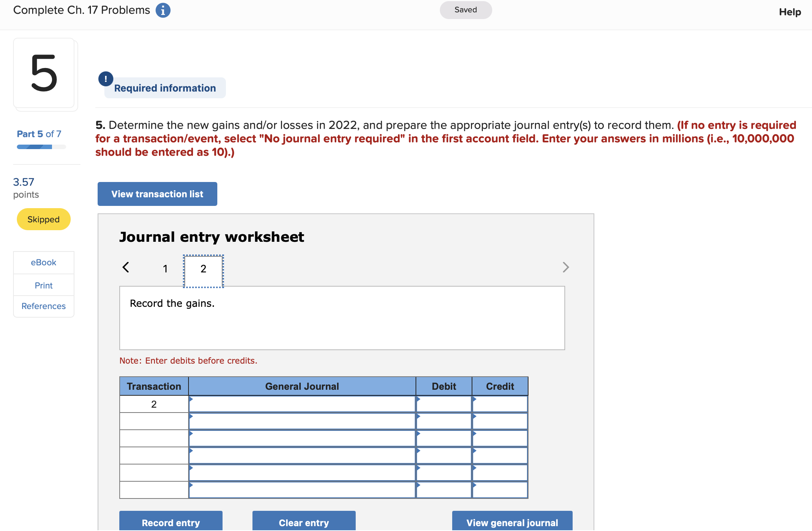Click first row Credit field

tap(500, 404)
